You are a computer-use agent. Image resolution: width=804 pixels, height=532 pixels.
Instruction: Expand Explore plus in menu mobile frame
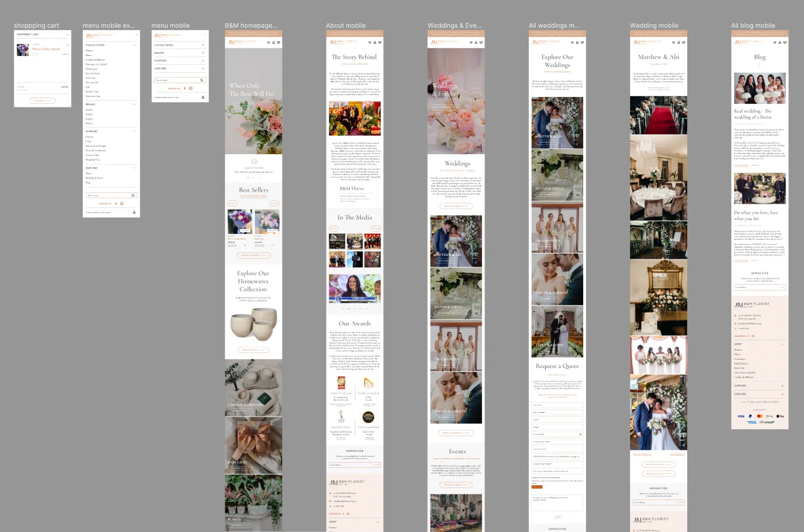coord(203,68)
